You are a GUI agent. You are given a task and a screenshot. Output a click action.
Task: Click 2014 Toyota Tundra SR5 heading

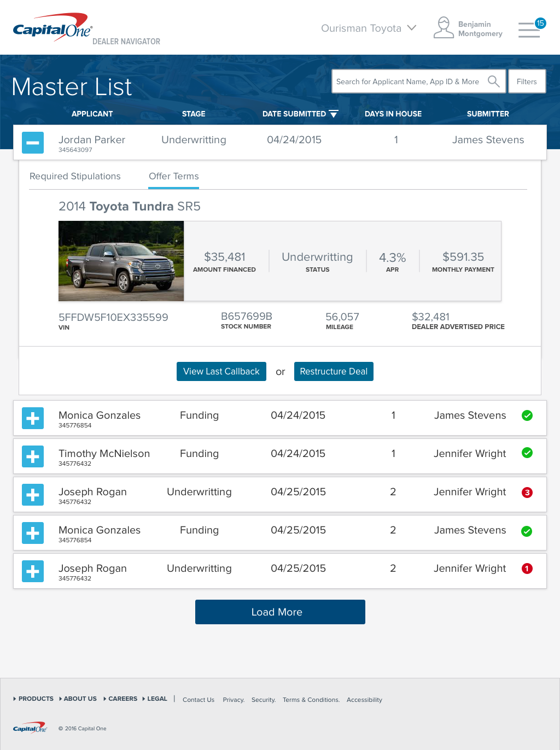click(130, 206)
